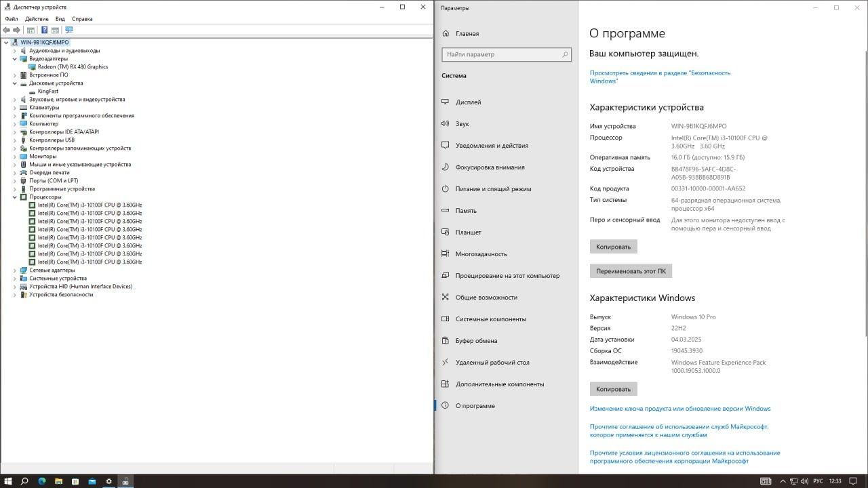Image resolution: width=868 pixels, height=488 pixels.
Task: Click the printer icon beside Очереди печати
Action: tap(24, 172)
